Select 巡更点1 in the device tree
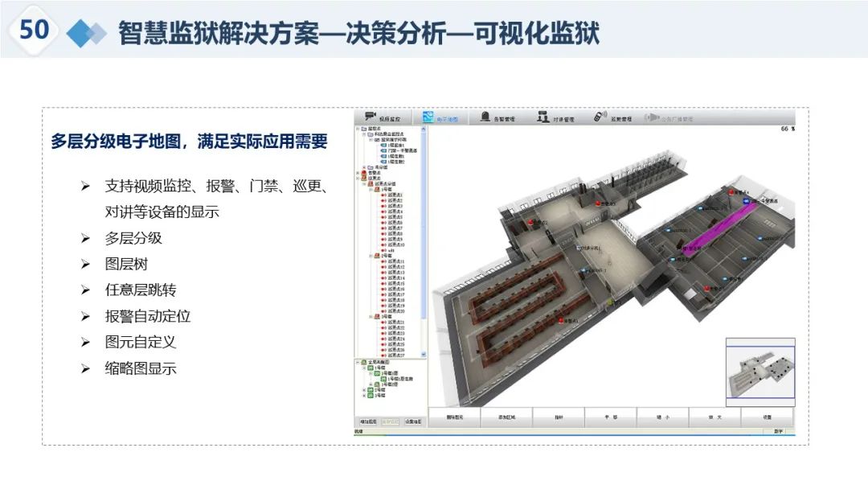 tap(395, 195)
